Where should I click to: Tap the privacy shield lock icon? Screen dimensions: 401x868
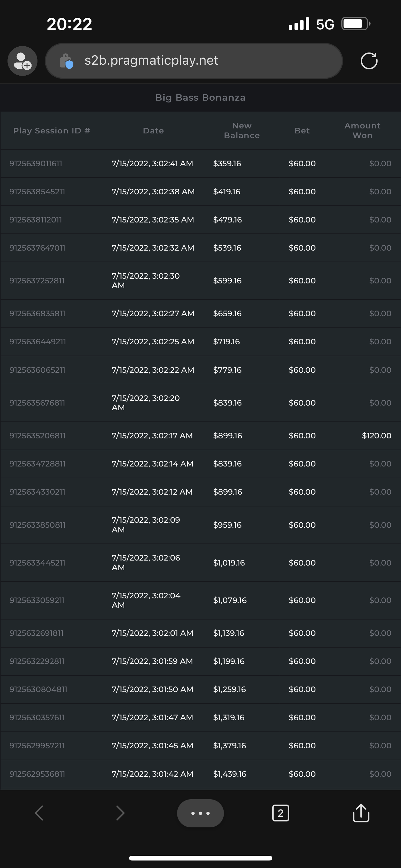point(66,61)
